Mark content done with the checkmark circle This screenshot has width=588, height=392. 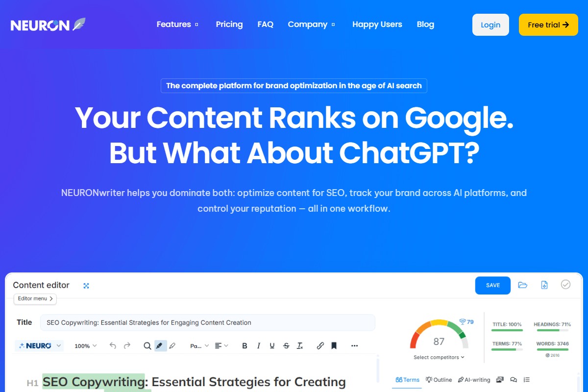[x=565, y=285]
